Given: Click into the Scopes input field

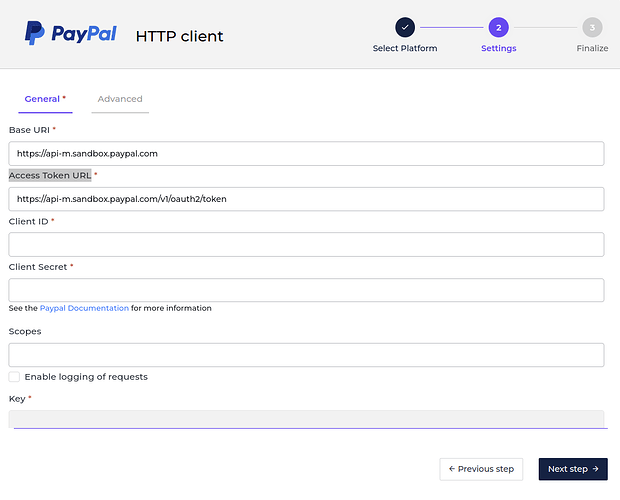Looking at the screenshot, I should click(306, 355).
